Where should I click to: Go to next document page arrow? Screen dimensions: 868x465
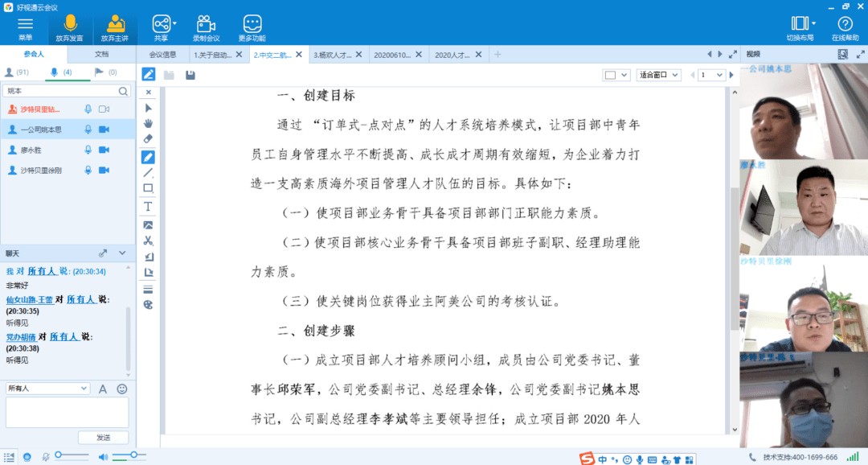tap(731, 75)
